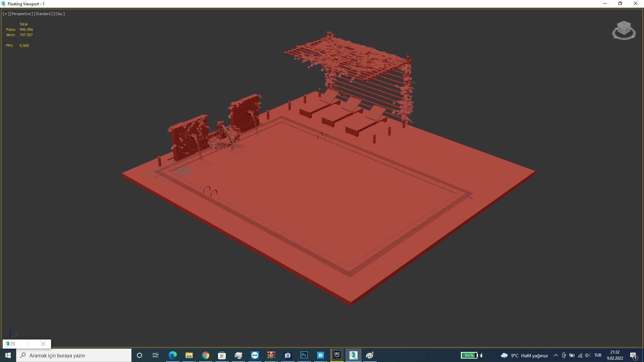This screenshot has height=362, width=644.
Task: Open Task View from the taskbar
Action: [x=156, y=355]
